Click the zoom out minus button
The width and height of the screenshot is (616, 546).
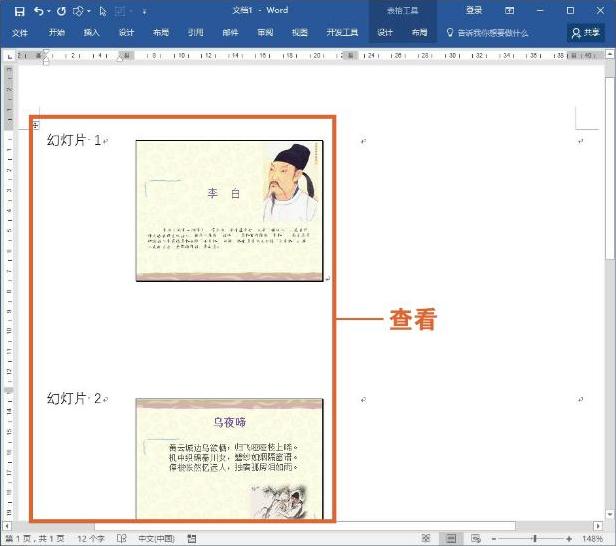pyautogui.click(x=494, y=539)
